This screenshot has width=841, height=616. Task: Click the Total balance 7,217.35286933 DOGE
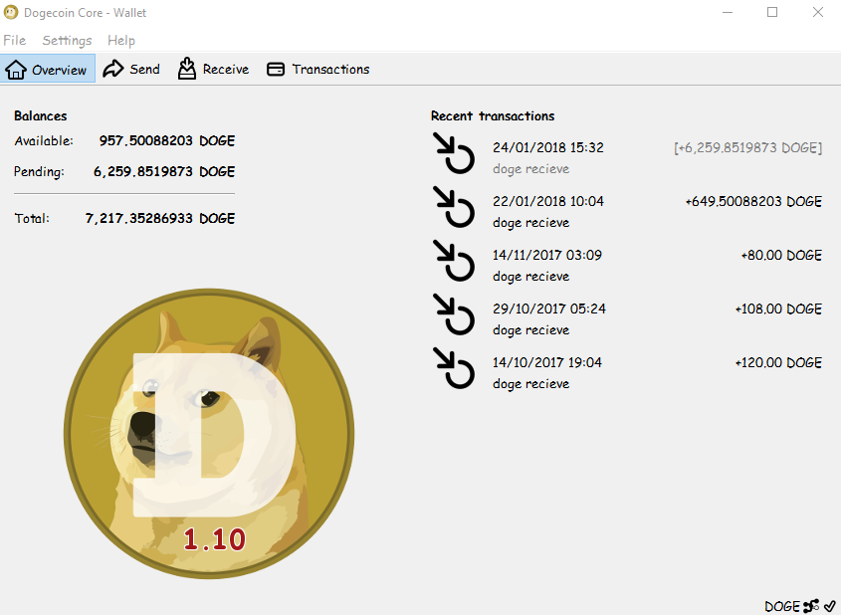click(160, 218)
